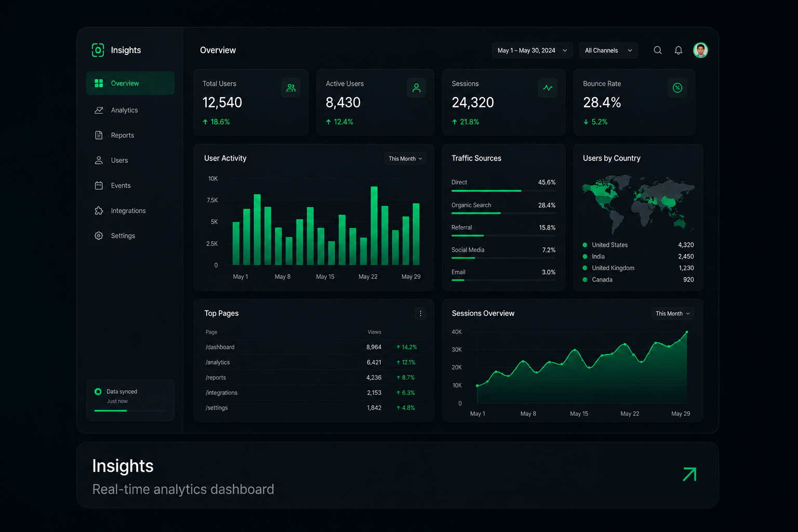The height and width of the screenshot is (532, 798).
Task: Click the Users person icon in sidebar
Action: 99,161
